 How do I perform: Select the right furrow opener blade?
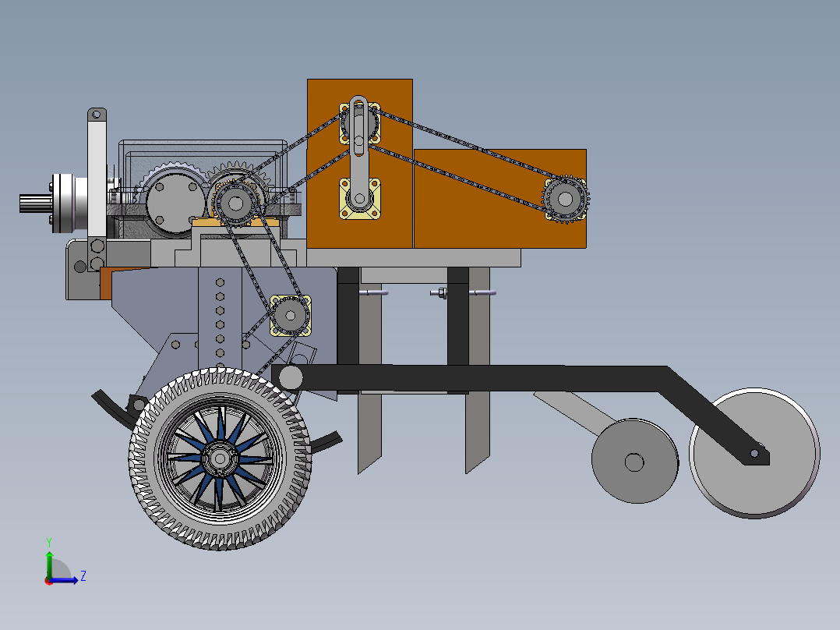[478, 370]
